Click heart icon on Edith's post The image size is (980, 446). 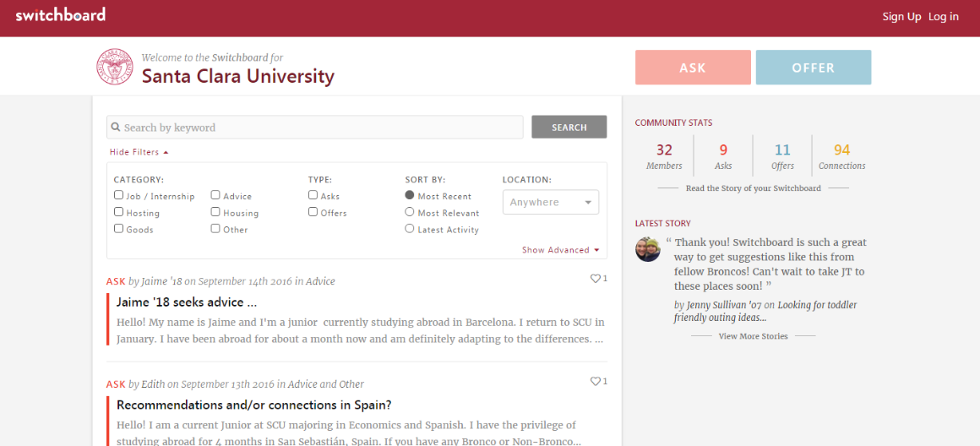[595, 382]
